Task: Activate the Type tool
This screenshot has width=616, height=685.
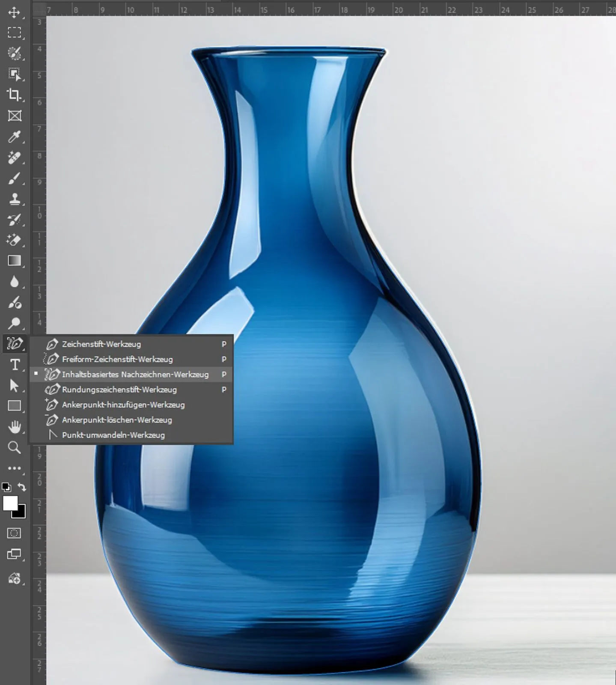Action: (14, 365)
